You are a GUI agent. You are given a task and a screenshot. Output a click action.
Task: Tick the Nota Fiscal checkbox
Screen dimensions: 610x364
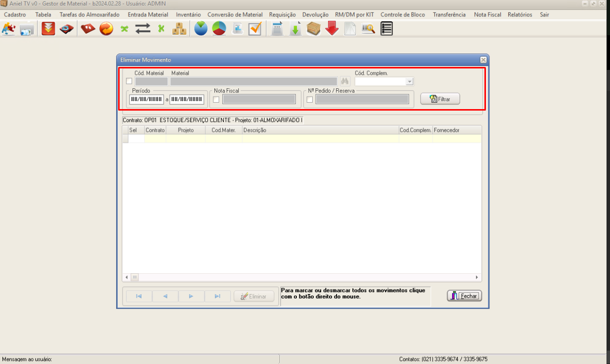point(216,100)
